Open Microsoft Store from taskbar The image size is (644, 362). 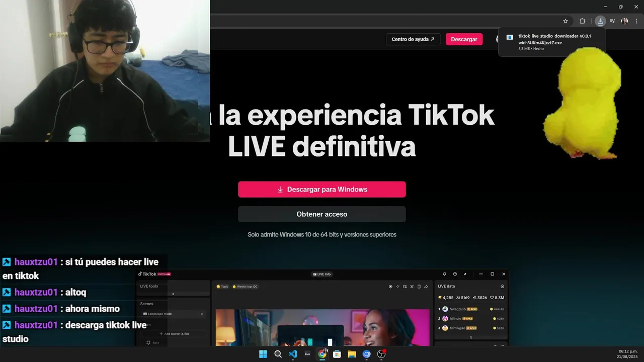click(x=337, y=354)
